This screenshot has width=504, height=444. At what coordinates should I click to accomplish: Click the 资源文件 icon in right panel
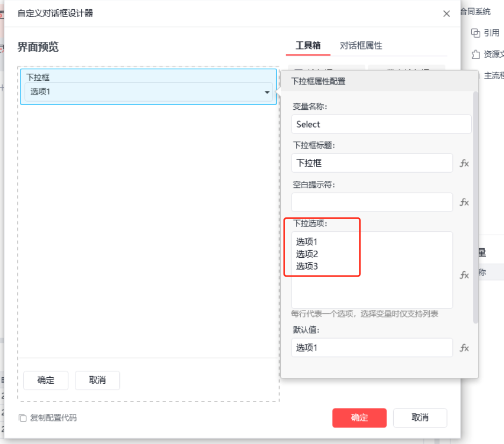pyautogui.click(x=475, y=54)
